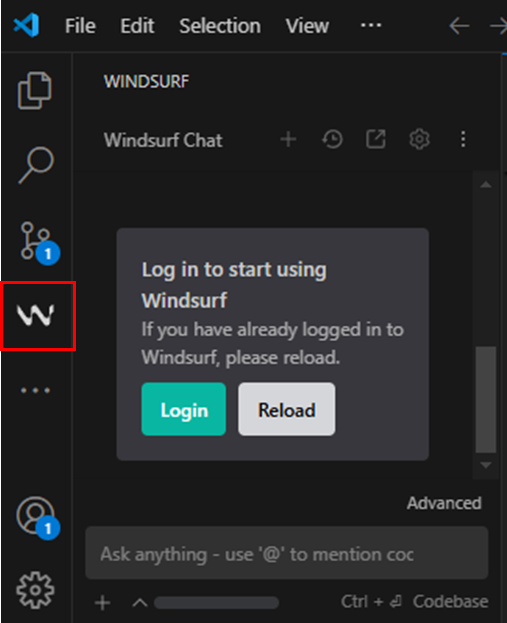Click the chat panel vertical scrollbar thumb

pyautogui.click(x=486, y=399)
